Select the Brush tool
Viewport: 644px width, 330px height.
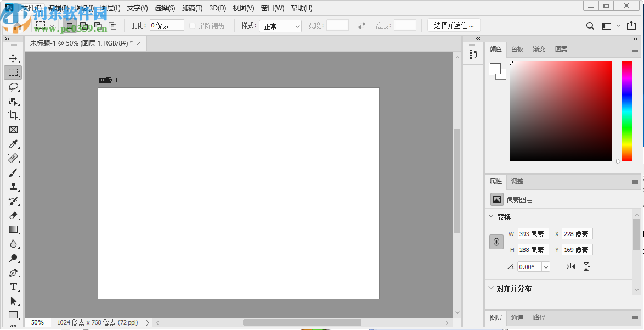pyautogui.click(x=13, y=172)
